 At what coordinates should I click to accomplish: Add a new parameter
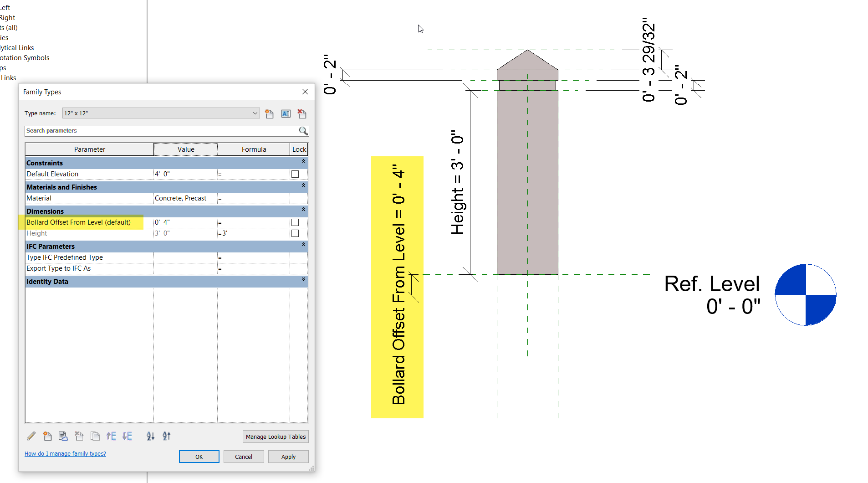pyautogui.click(x=47, y=436)
